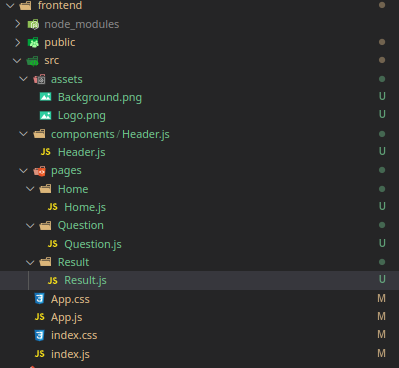Click the components folder icon
The height and width of the screenshot is (368, 399).
(x=39, y=134)
